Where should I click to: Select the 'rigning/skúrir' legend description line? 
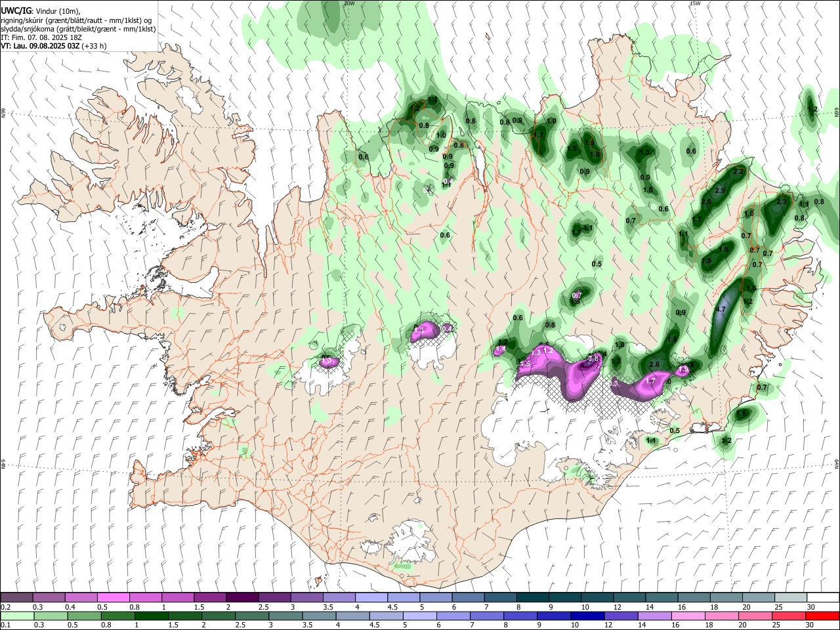77,20
